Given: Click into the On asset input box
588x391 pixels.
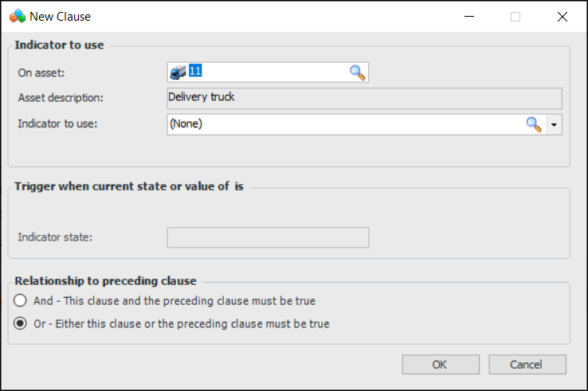Looking at the screenshot, I should pos(271,72).
